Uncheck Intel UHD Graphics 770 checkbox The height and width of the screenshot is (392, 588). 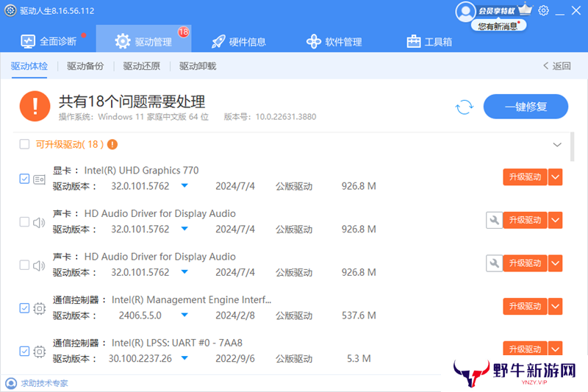coord(24,179)
